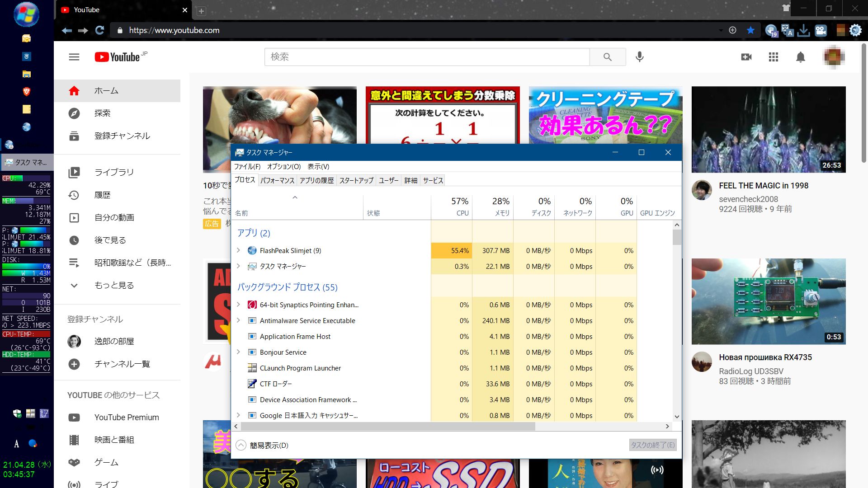Screen dimensions: 868x488
Task: Click the search magnifier button
Action: point(608,57)
